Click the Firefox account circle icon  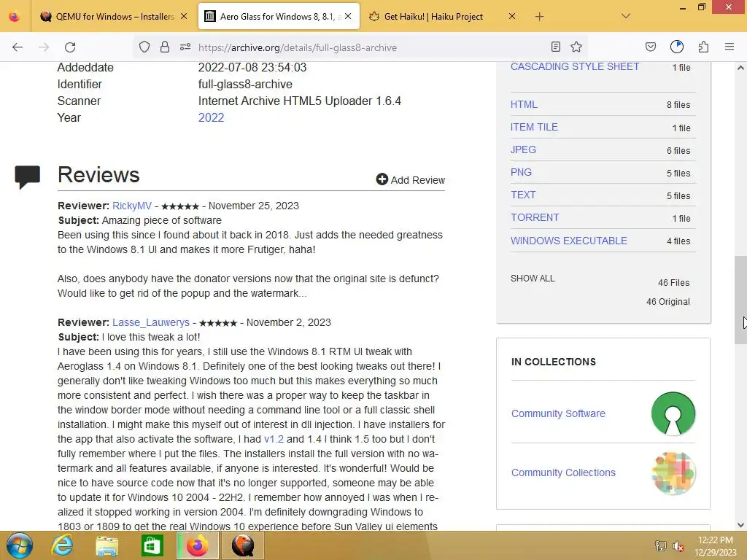point(677,47)
